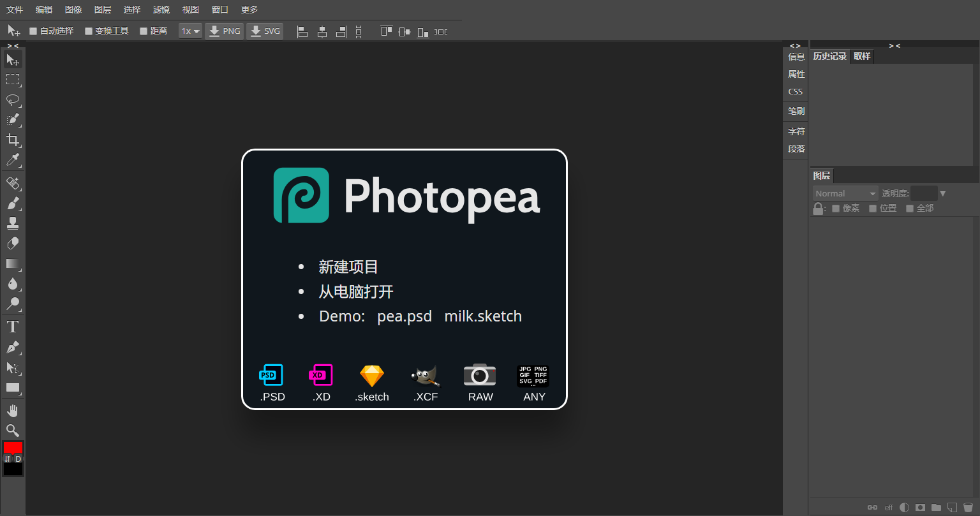Open the 滤镜 menu

(161, 10)
